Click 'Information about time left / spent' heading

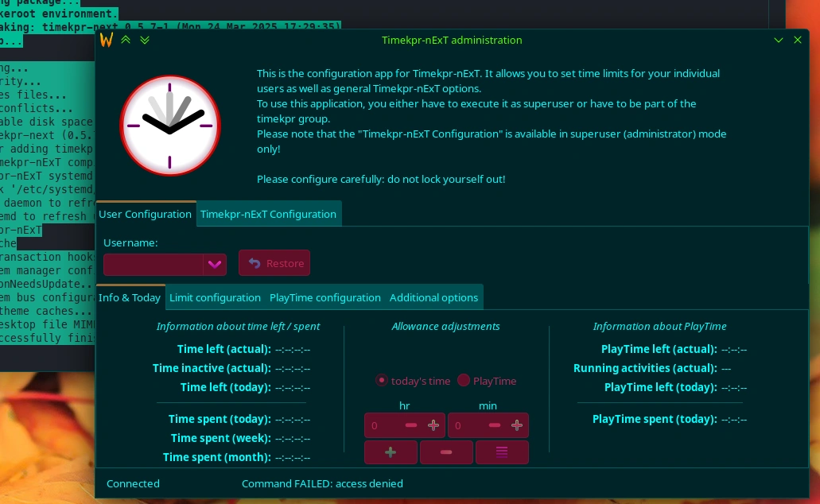[x=238, y=326]
